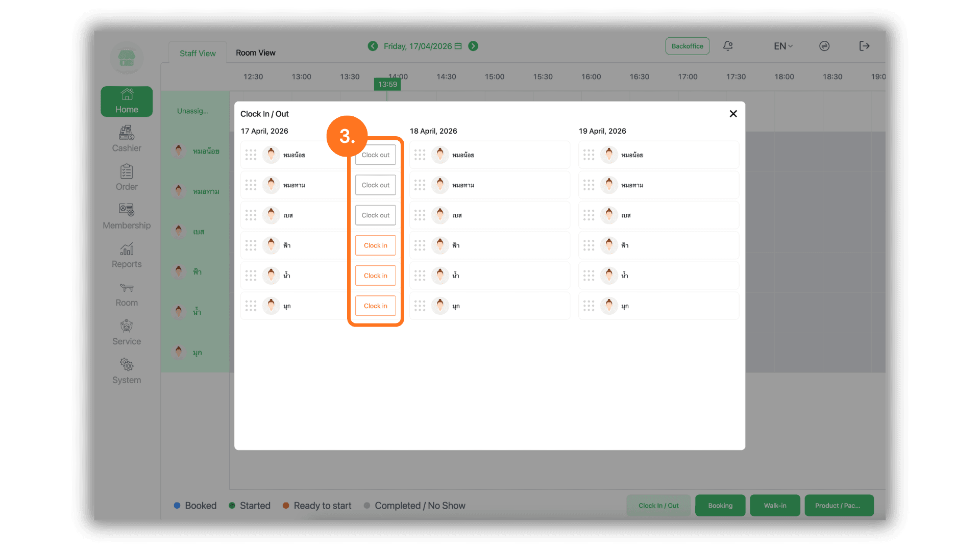Open the Reports sidebar section
Screen dimensions: 980x551
click(127, 255)
